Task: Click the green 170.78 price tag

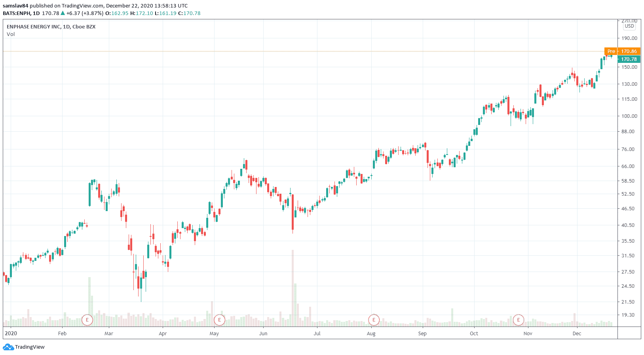Action: click(x=629, y=59)
